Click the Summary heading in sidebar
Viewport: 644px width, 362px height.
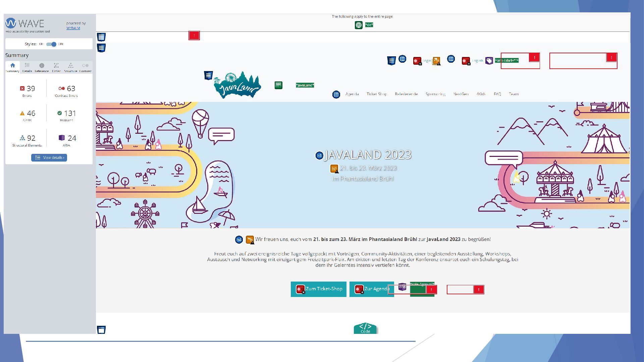click(x=17, y=55)
